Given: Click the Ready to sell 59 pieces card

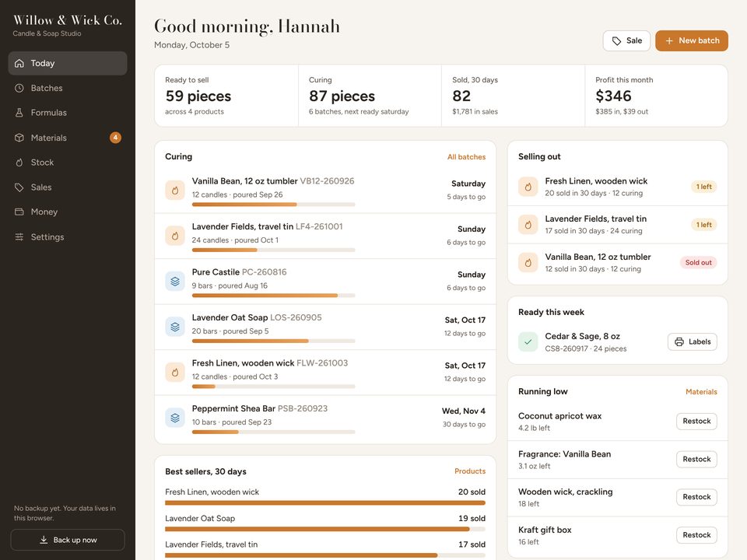Looking at the screenshot, I should [x=226, y=96].
